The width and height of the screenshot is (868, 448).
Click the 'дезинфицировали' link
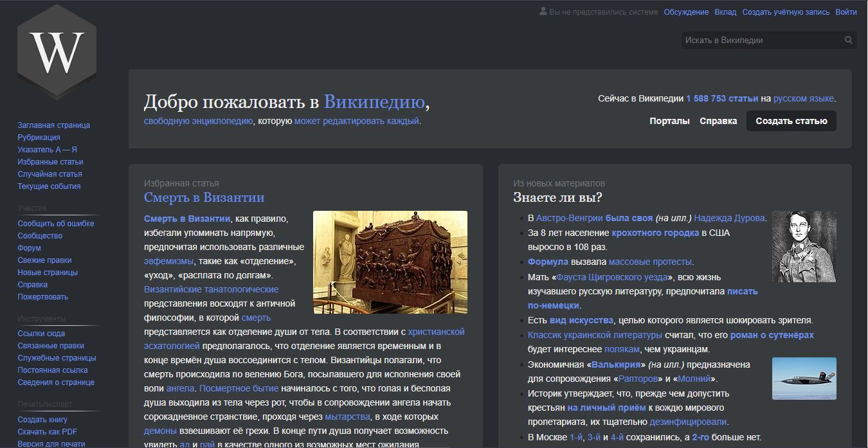pyautogui.click(x=688, y=422)
